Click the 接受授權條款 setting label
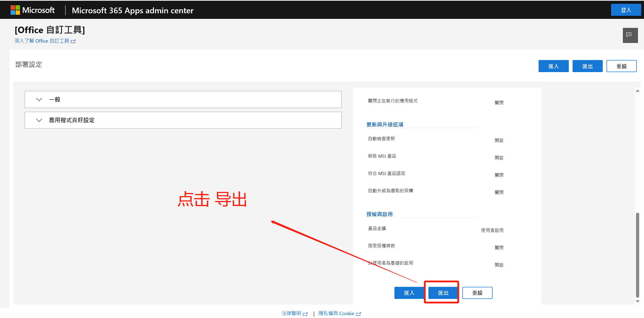Image resolution: width=644 pixels, height=318 pixels. pyautogui.click(x=381, y=246)
